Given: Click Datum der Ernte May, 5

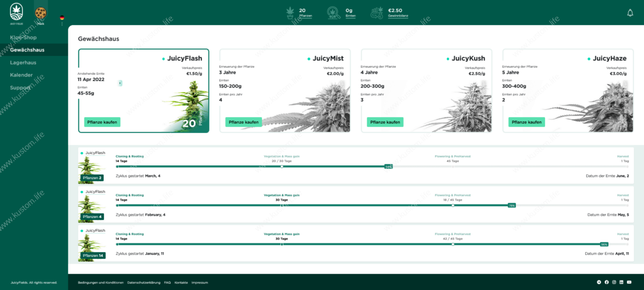Looking at the screenshot, I should coord(608,215).
